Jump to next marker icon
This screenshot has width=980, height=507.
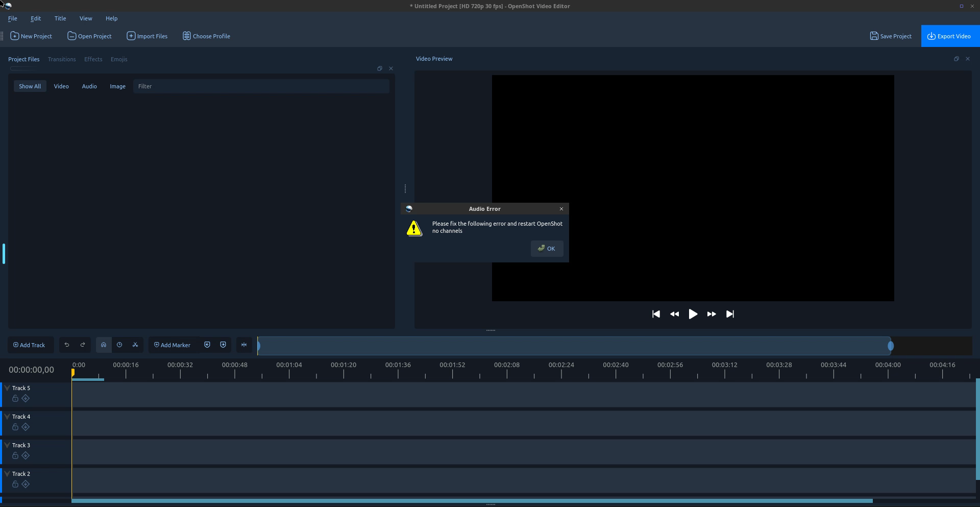pos(223,345)
